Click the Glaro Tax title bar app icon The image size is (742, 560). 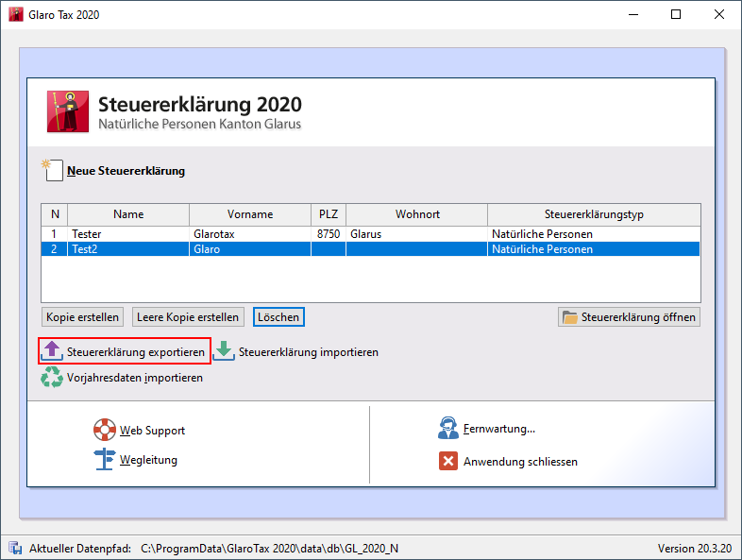click(x=16, y=14)
